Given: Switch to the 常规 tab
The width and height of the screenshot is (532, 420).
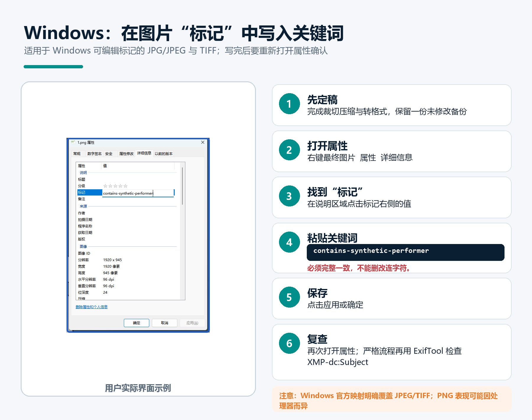Looking at the screenshot, I should tap(77, 154).
